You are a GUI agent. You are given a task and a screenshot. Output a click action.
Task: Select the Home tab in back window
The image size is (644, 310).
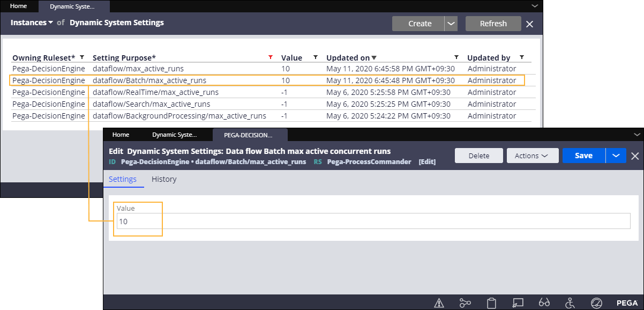tap(19, 6)
